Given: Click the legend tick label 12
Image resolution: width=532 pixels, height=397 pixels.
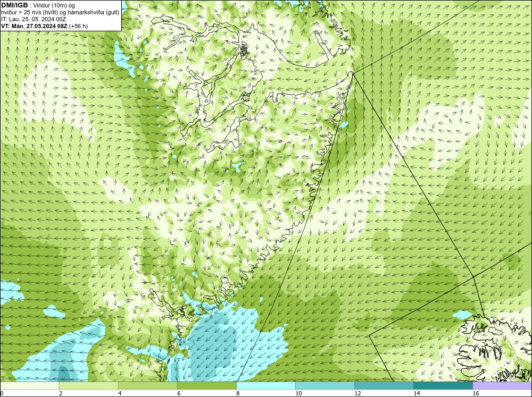Looking at the screenshot, I should pos(358,393).
